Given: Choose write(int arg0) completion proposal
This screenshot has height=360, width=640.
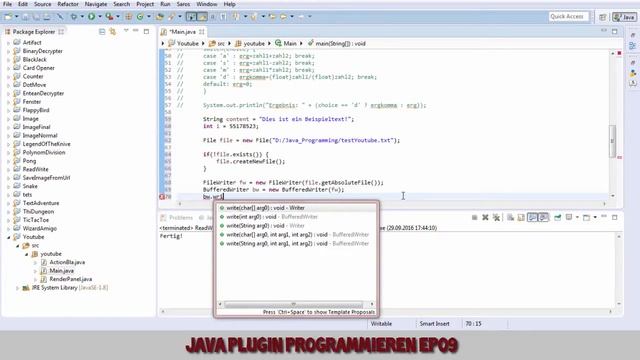Looking at the screenshot, I should tap(296, 217).
